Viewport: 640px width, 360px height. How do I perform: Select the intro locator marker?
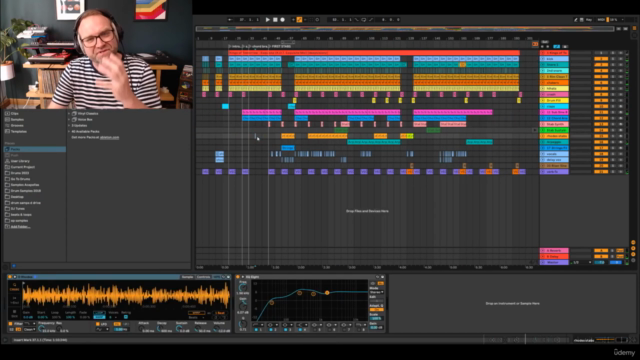point(235,47)
